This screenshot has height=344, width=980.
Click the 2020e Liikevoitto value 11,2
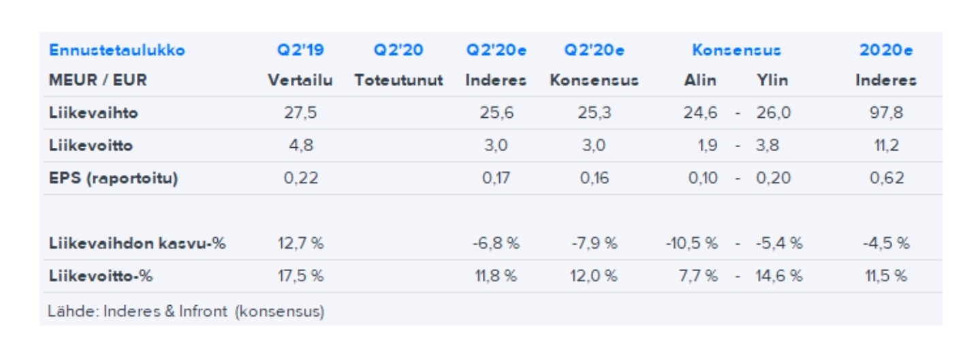(886, 146)
